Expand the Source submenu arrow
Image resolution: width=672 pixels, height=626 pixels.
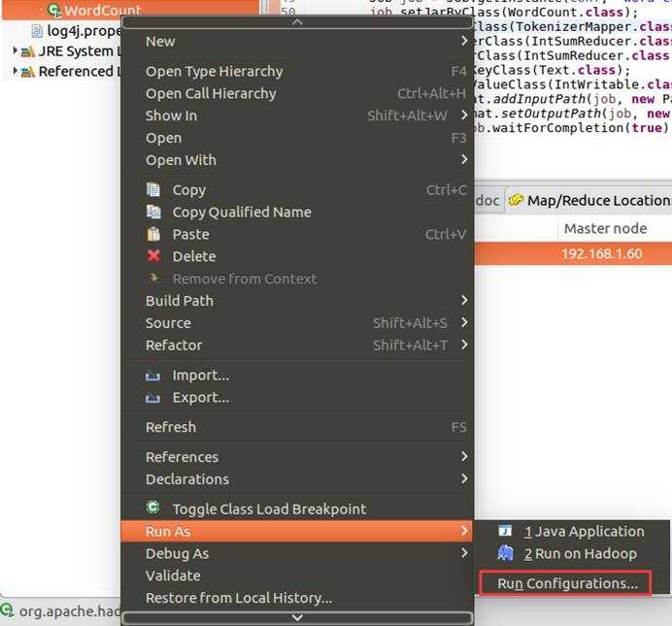[464, 322]
